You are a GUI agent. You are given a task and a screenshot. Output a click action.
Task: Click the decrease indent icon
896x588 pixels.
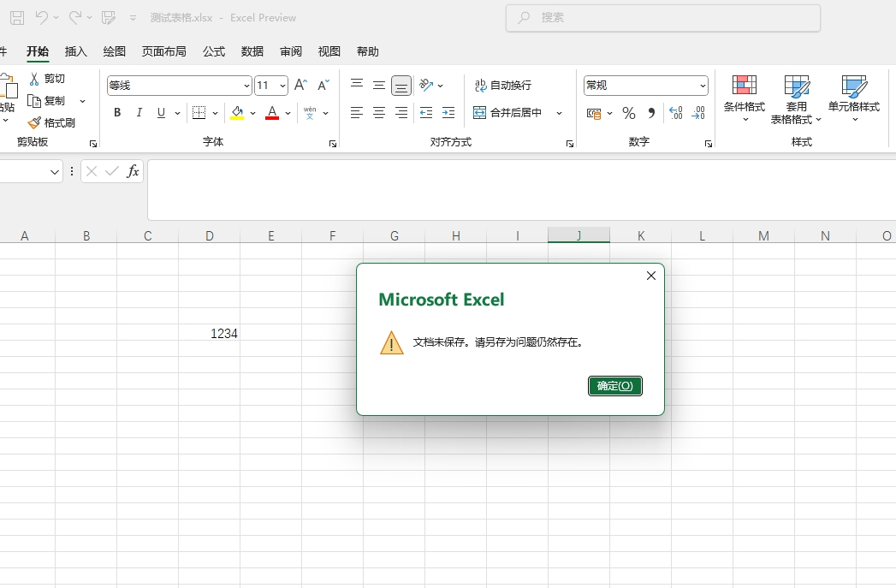coord(425,113)
